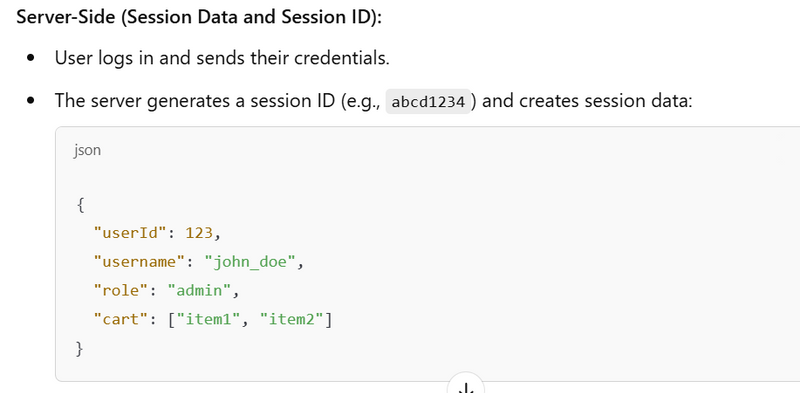Click the json language label

(87, 150)
